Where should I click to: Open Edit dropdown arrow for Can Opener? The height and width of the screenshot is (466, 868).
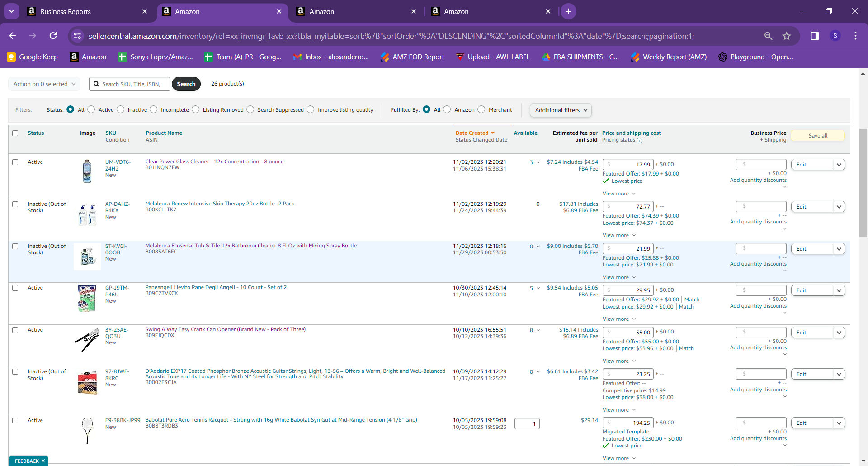[840, 333]
